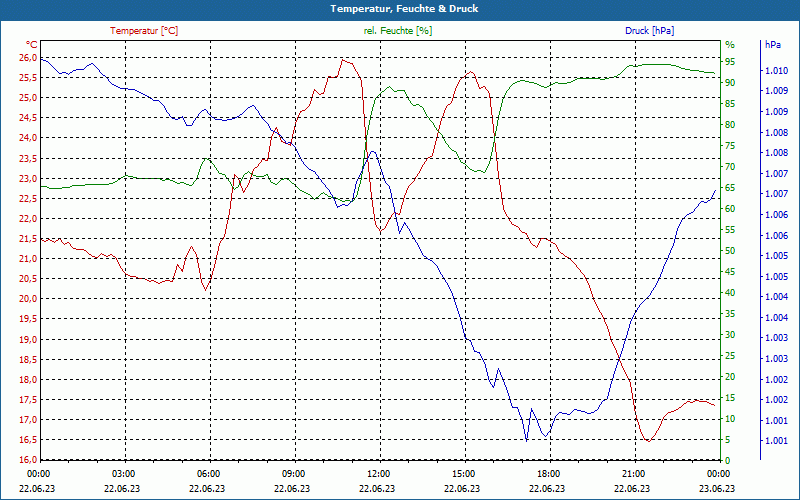This screenshot has height=500, width=800.
Task: Click the '16,0' temperature axis value
Action: click(x=28, y=460)
